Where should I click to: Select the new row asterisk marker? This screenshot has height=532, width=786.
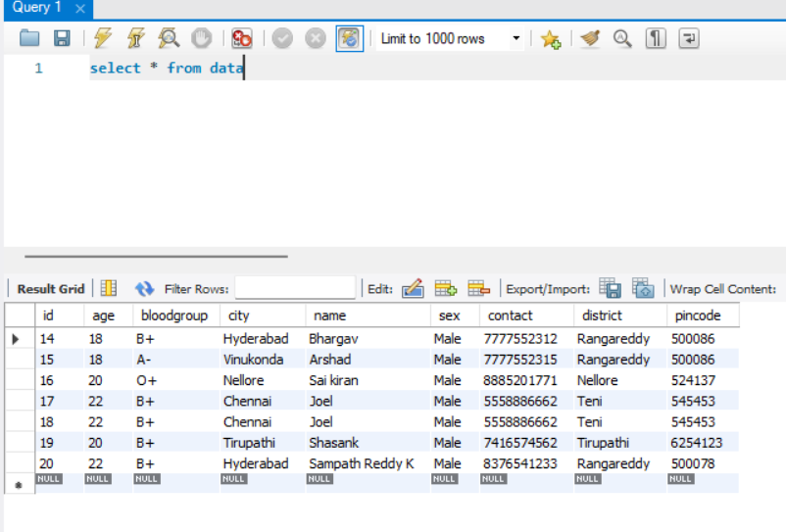point(19,485)
